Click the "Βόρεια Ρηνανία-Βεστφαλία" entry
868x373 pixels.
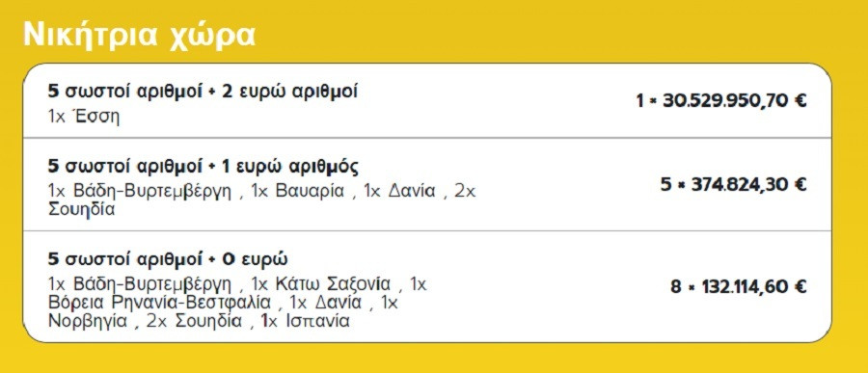pyautogui.click(x=160, y=303)
